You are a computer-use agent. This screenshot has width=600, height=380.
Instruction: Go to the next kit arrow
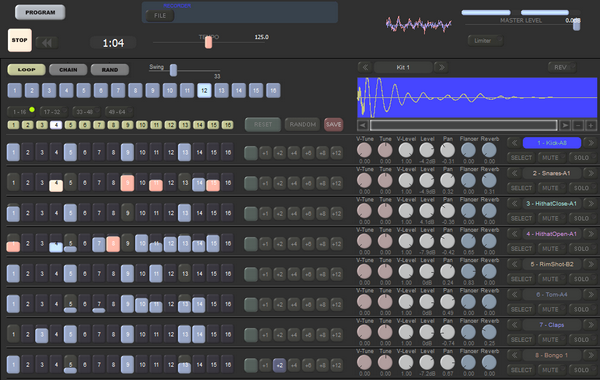coord(442,67)
